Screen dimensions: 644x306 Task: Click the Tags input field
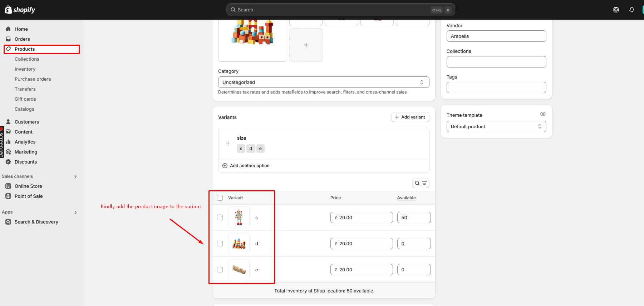[x=496, y=87]
